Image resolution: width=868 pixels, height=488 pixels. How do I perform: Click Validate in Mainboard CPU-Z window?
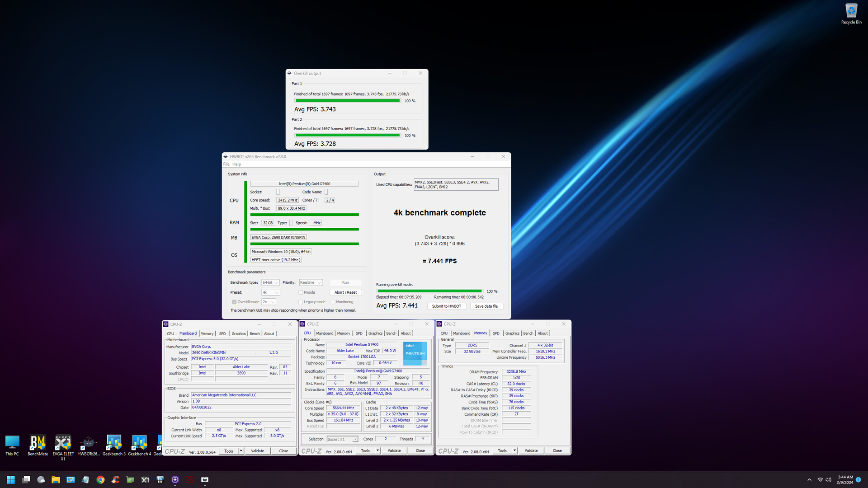click(258, 451)
